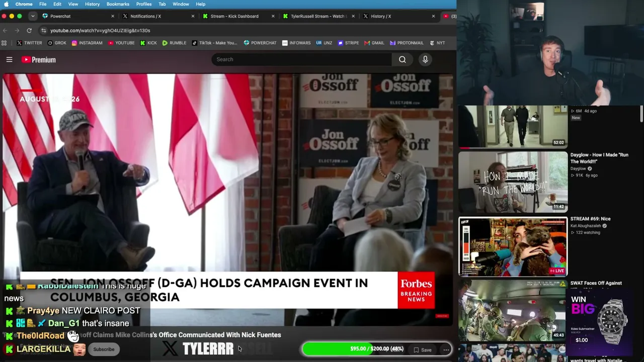Open the YOUTUBE bookmark
This screenshot has height=362, width=644.
click(121, 43)
